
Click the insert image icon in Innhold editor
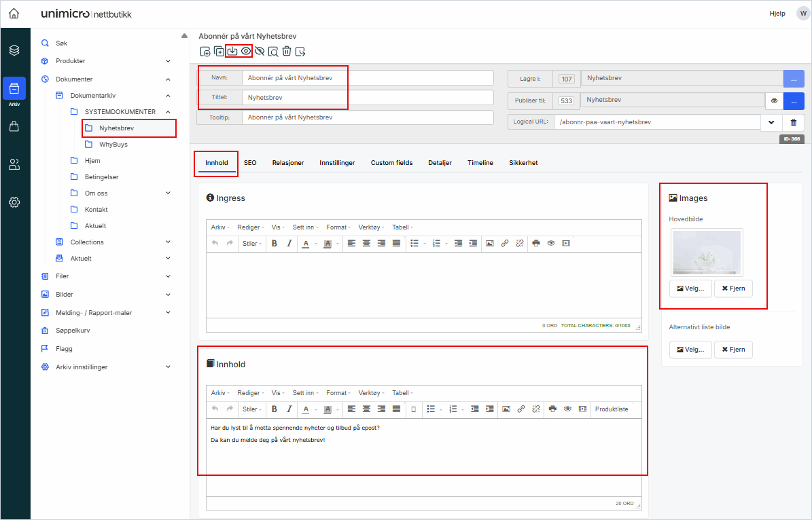click(x=506, y=409)
